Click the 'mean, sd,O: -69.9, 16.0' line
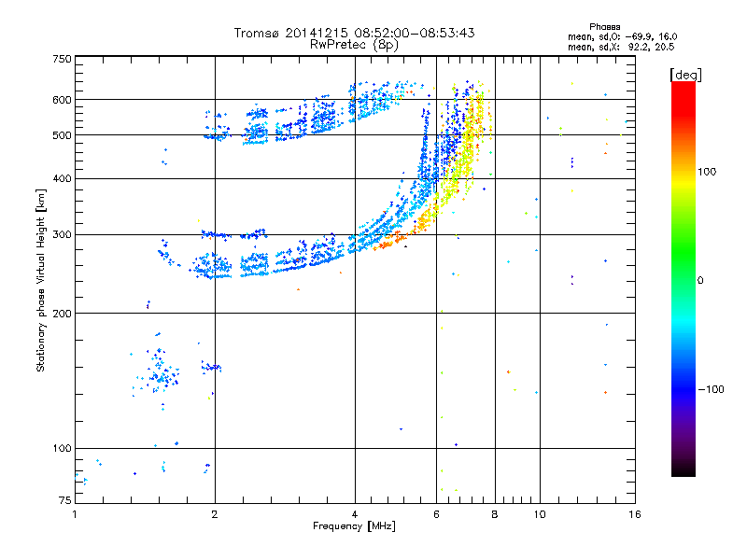Viewport: 747px width, 560px height. coord(623,36)
